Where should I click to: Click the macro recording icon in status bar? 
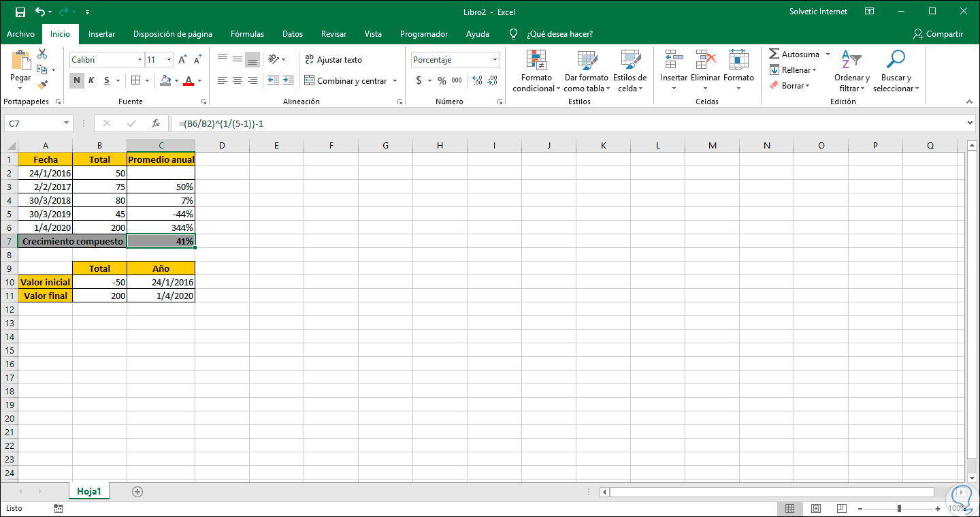pyautogui.click(x=58, y=508)
